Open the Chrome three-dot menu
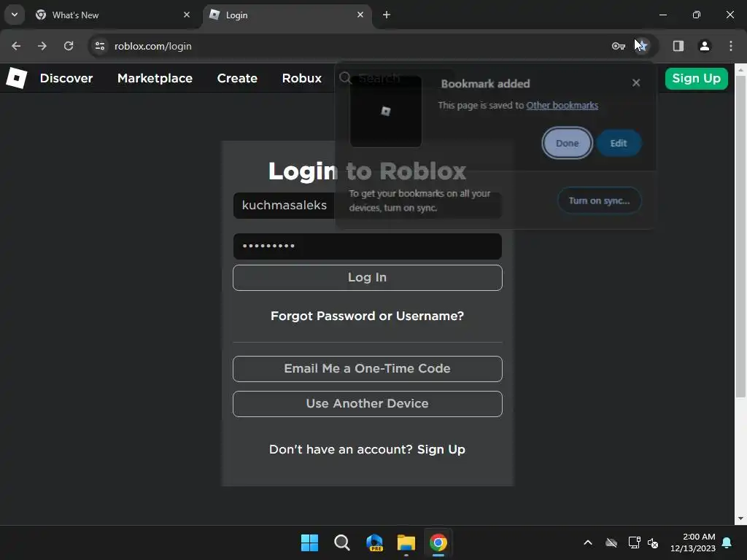Viewport: 747px width, 560px height. pyautogui.click(x=730, y=46)
